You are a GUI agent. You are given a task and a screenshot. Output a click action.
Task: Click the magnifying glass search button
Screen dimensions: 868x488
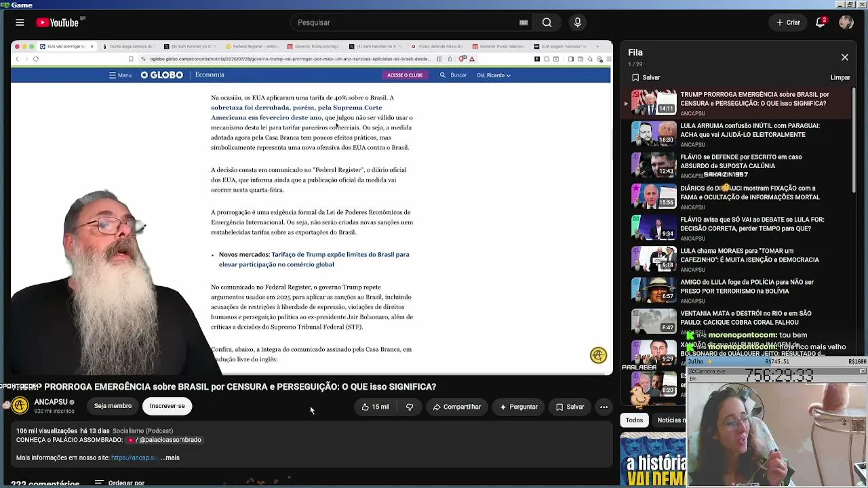coord(547,22)
